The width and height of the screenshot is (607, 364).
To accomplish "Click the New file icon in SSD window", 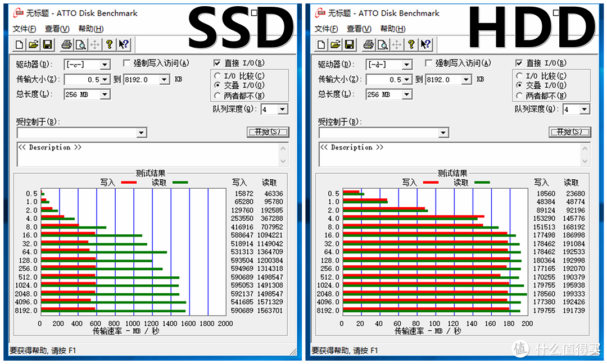I will click(19, 44).
